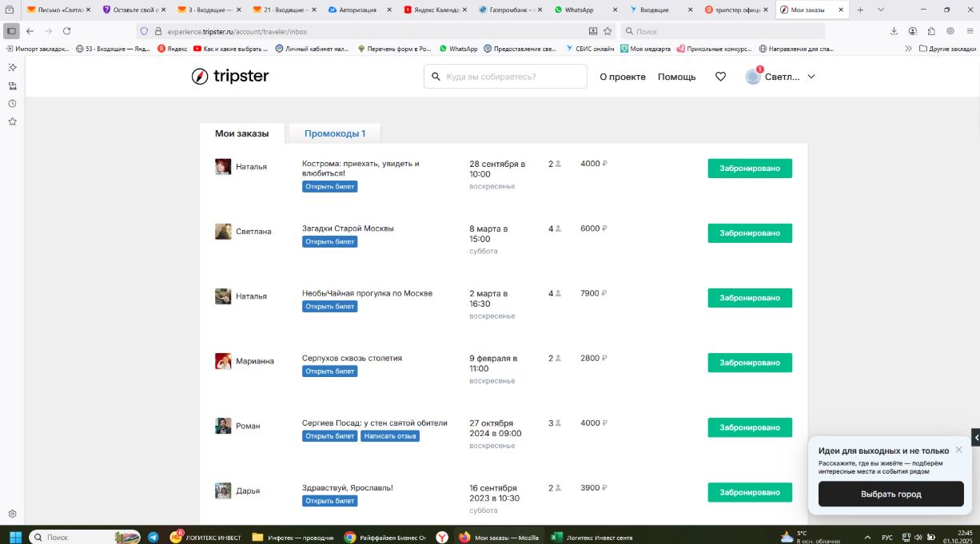Open guide Марианна's avatar thumbnail
Screen dimensions: 980x544
(x=223, y=361)
